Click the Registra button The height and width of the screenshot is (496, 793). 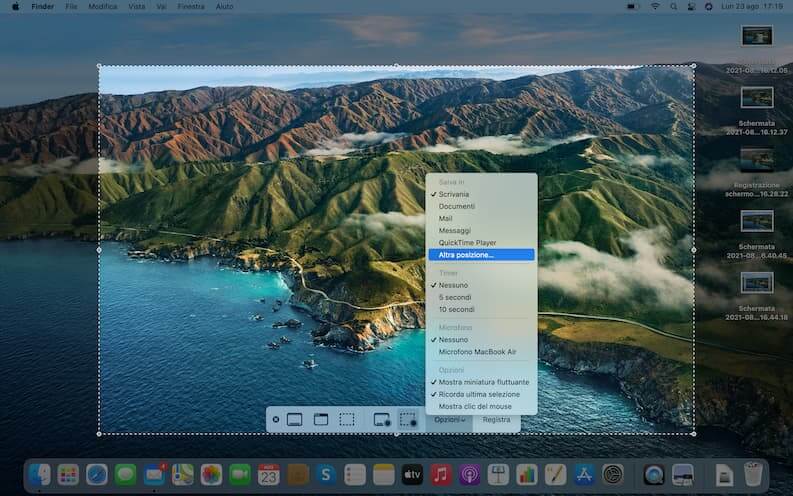click(x=496, y=420)
